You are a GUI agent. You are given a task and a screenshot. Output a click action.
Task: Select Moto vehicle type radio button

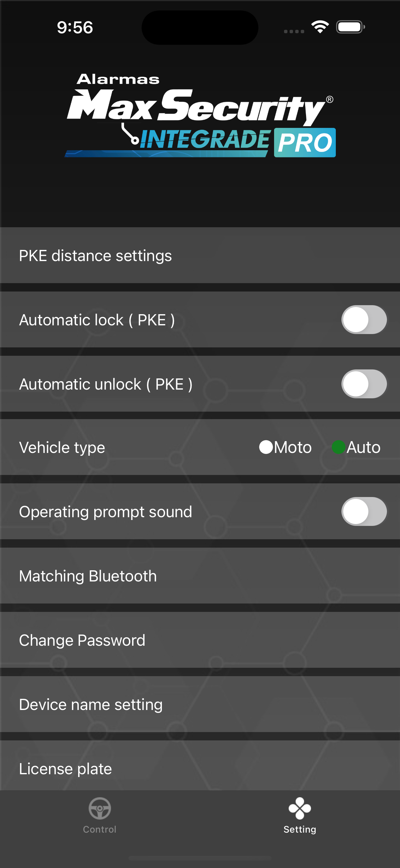[266, 447]
